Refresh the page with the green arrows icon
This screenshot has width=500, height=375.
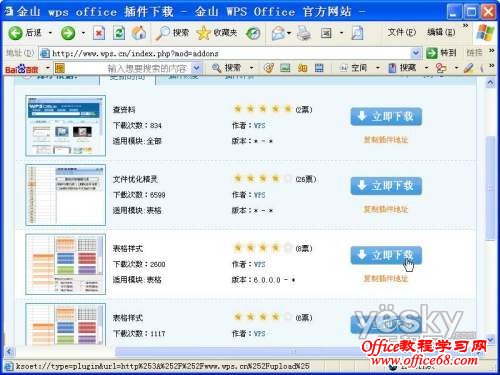coord(119,33)
